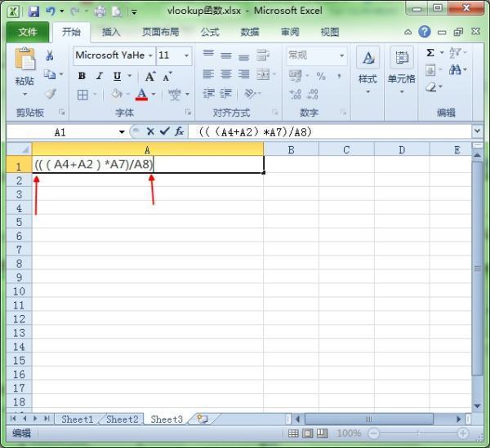Toggle Center horizontal alignment

click(226, 74)
